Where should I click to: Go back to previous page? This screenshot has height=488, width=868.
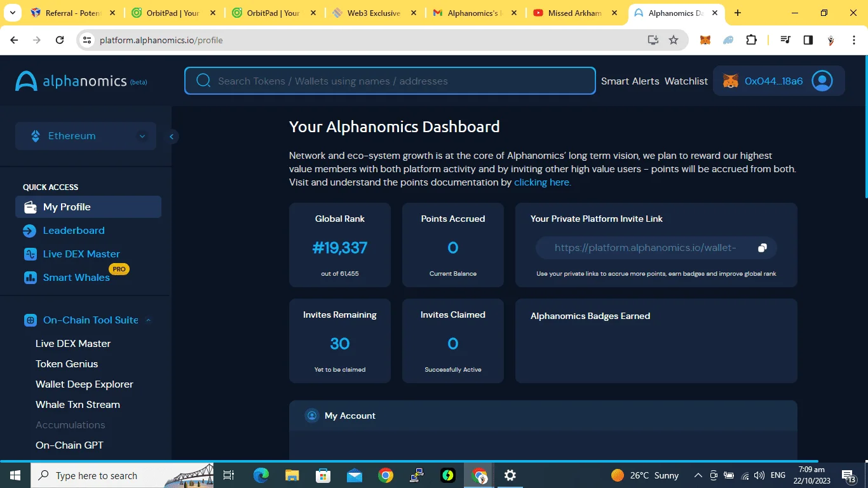click(14, 40)
